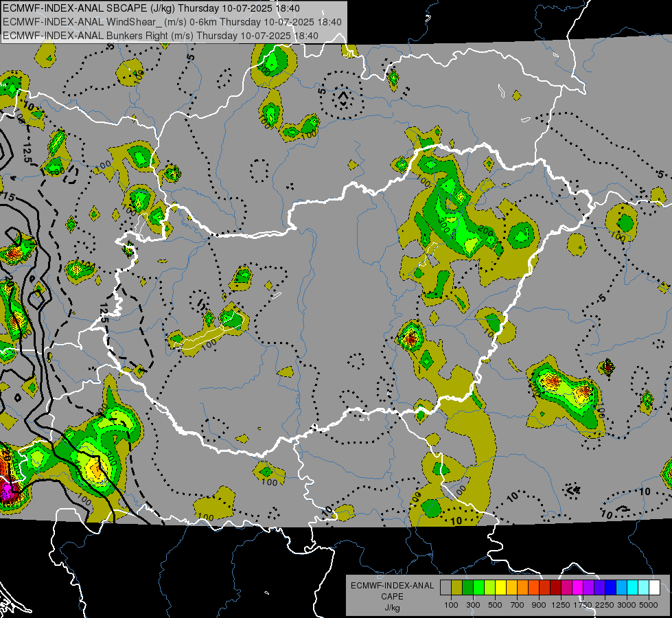Select the pure yellow legend swatch
This screenshot has height=618, width=672.
tap(500, 588)
